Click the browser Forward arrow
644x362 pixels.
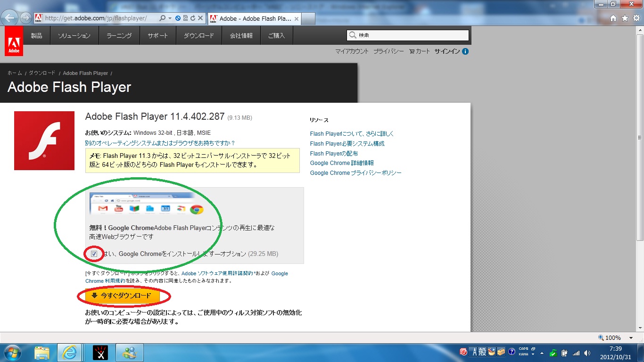(x=25, y=18)
